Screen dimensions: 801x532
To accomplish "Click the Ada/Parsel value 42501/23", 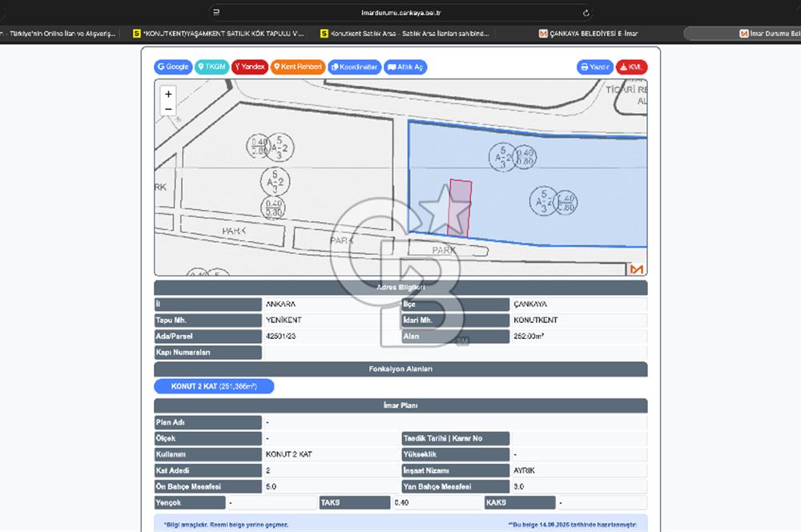I will pyautogui.click(x=281, y=337).
